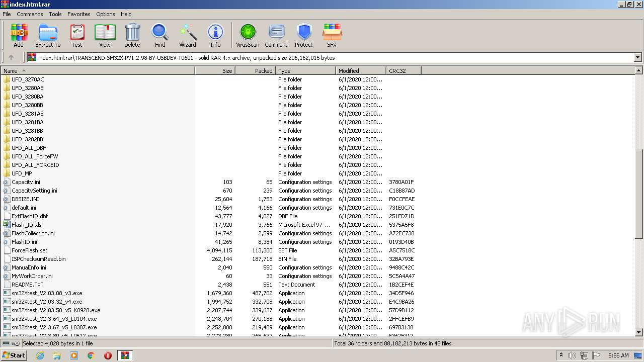Sort by the Type column header
Screen dimensions: 644x362
(x=306, y=71)
